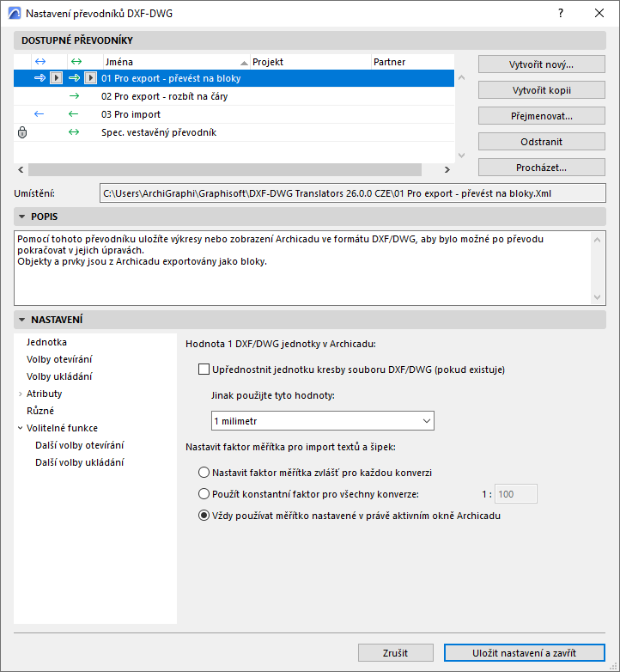Click blue export arrow in row 01 Pro export
This screenshot has width=620, height=672.
click(40, 78)
